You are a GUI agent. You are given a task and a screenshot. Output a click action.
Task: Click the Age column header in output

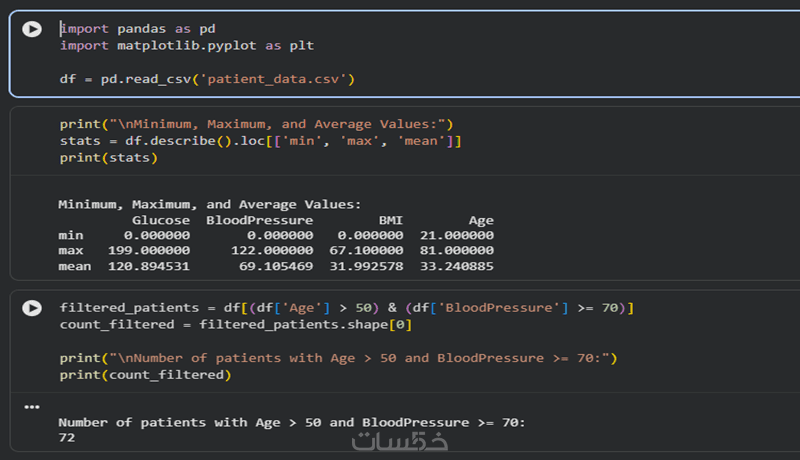pyautogui.click(x=481, y=220)
